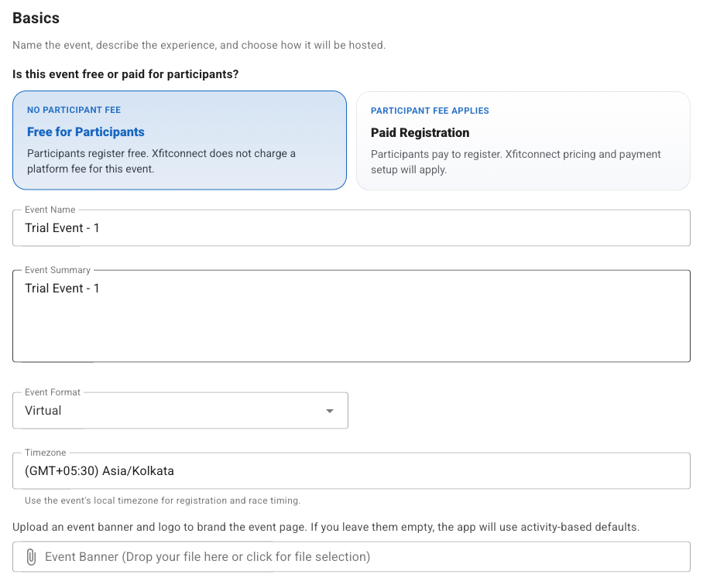Click the Basics section heading

point(36,18)
